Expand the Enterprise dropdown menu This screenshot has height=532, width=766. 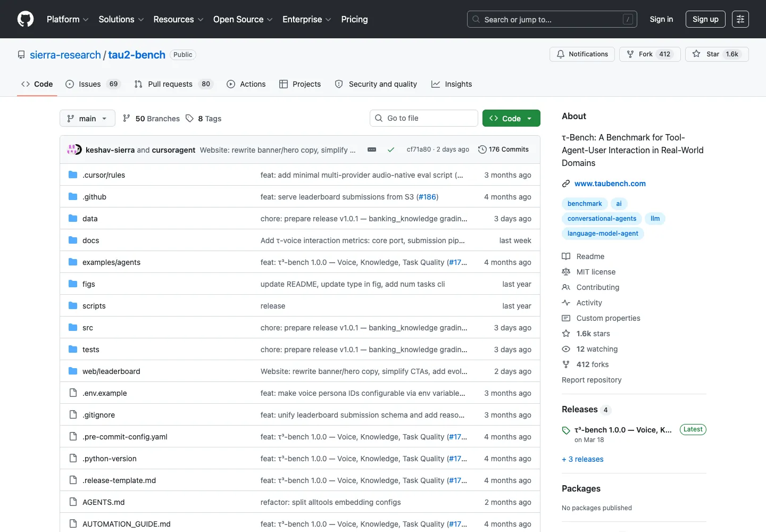(x=307, y=19)
